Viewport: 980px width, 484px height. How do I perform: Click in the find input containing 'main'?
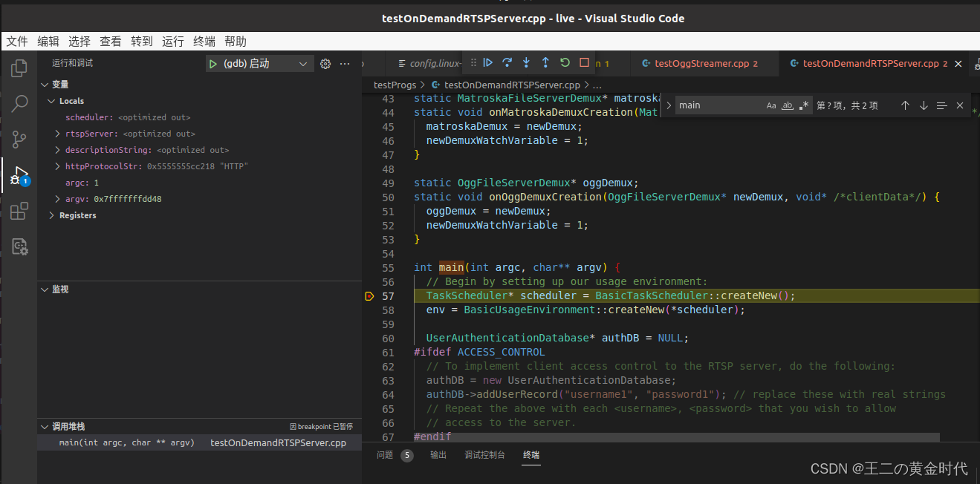coord(719,105)
